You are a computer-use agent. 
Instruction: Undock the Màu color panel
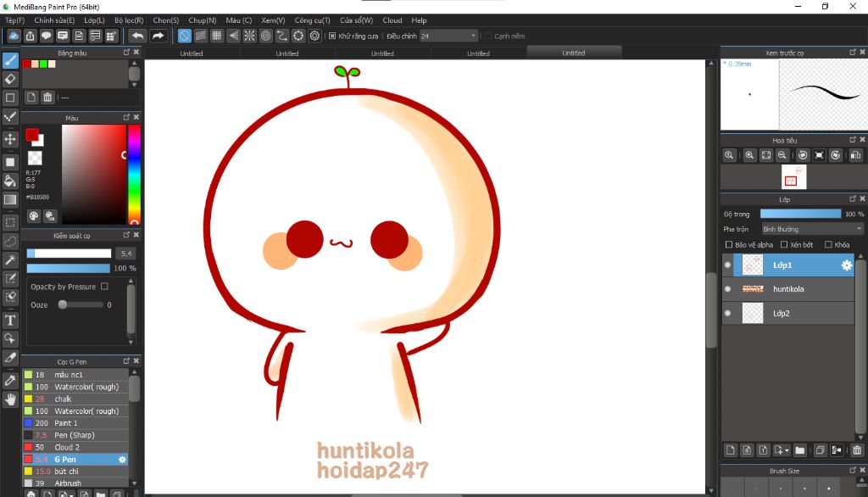pos(126,117)
